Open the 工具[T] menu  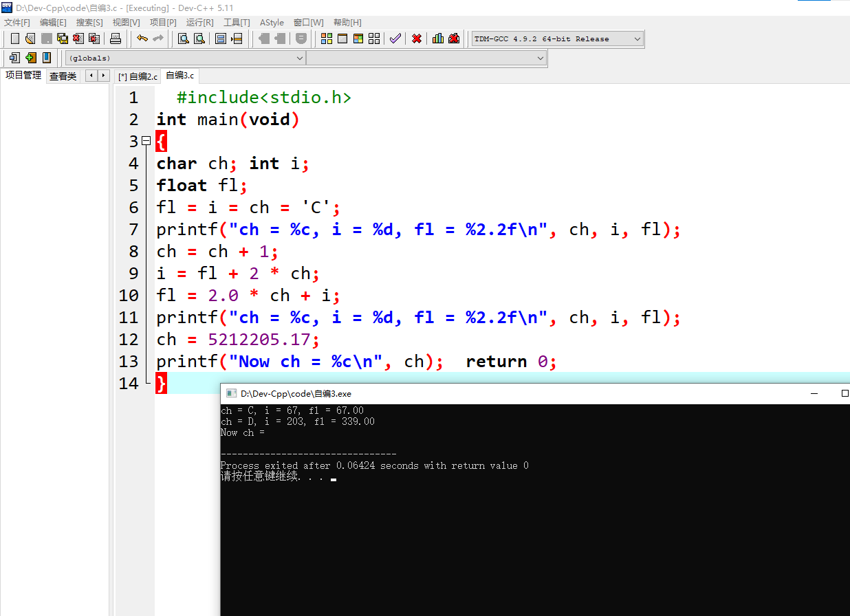237,23
